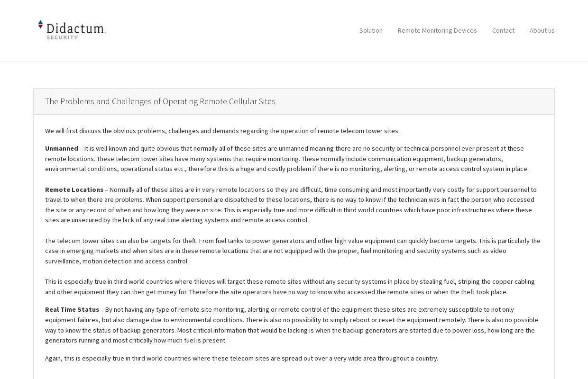This screenshot has height=379, width=588.
Task: Open the Solution menu item
Action: 371,30
